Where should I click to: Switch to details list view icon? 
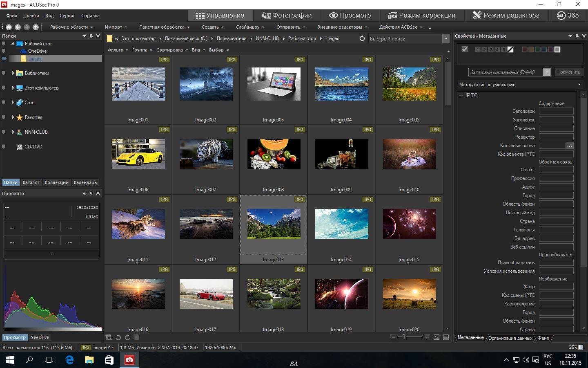point(446,337)
